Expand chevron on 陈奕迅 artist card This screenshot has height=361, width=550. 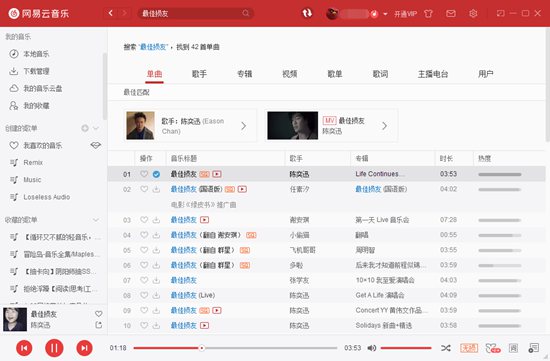coord(244,126)
